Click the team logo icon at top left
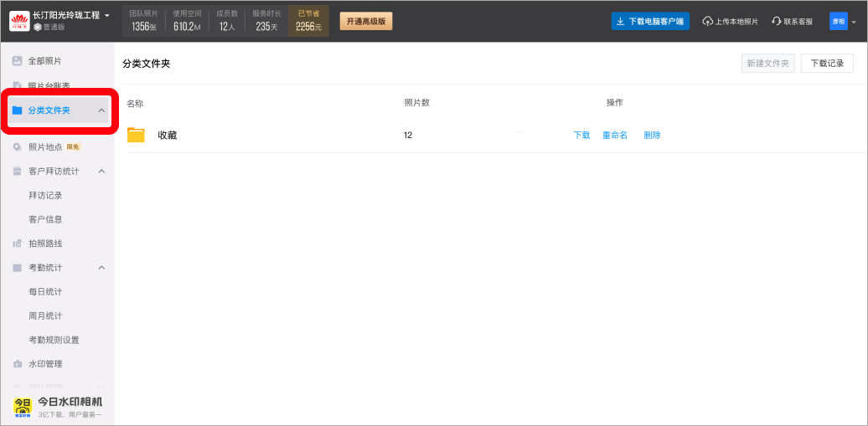Screen dimensions: 868x426 pos(19,21)
